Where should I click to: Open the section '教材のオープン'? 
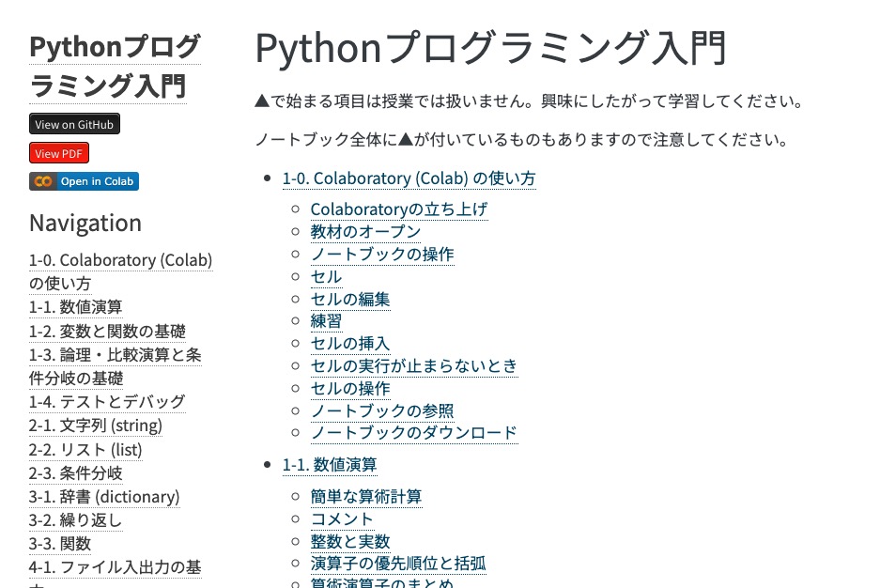(365, 231)
